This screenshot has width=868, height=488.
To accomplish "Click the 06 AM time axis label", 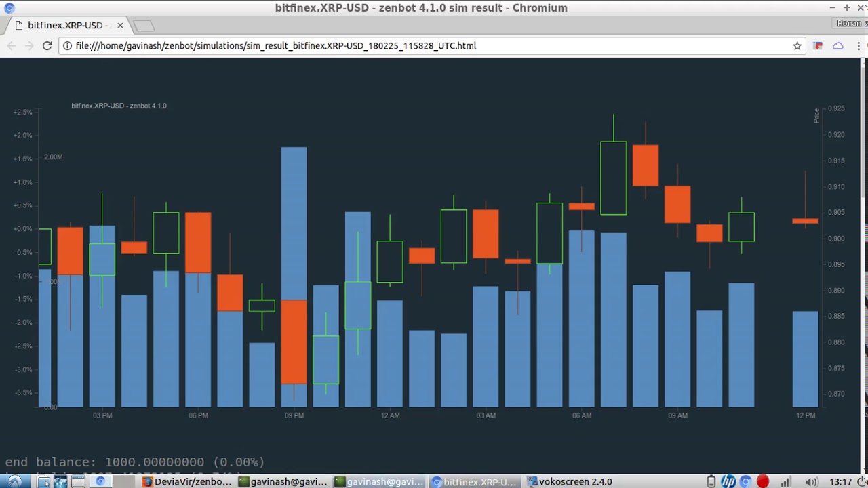I will (x=582, y=415).
